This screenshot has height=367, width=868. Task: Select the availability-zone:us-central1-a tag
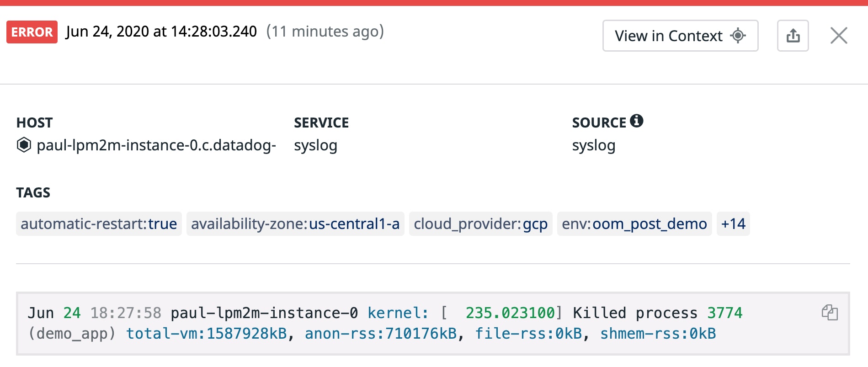pyautogui.click(x=295, y=224)
